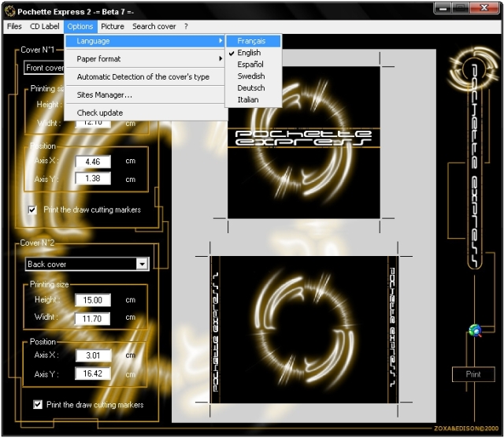The height and width of the screenshot is (438, 504).
Task: Pick Deutsch language
Action: 254,87
